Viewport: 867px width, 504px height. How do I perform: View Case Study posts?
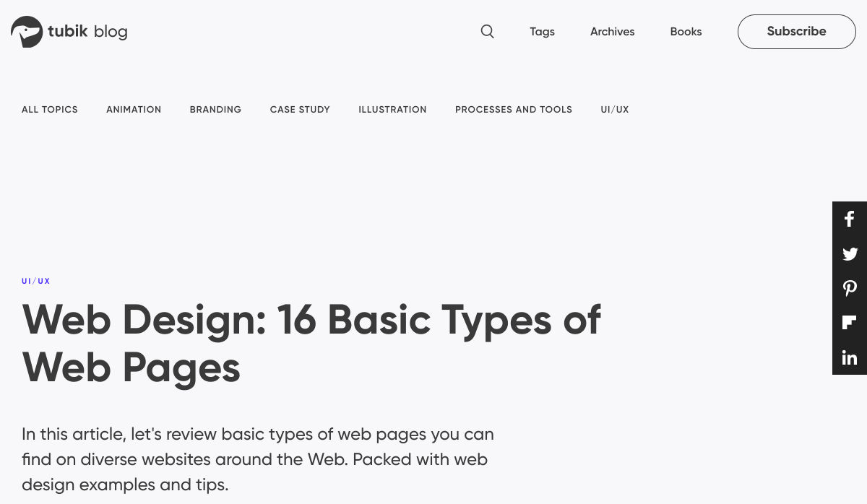click(300, 110)
